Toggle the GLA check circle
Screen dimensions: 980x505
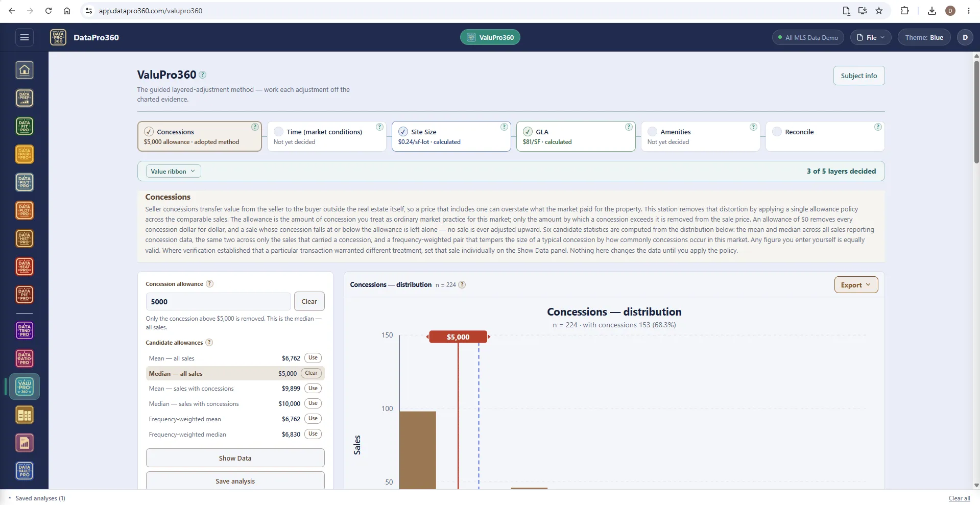click(528, 132)
